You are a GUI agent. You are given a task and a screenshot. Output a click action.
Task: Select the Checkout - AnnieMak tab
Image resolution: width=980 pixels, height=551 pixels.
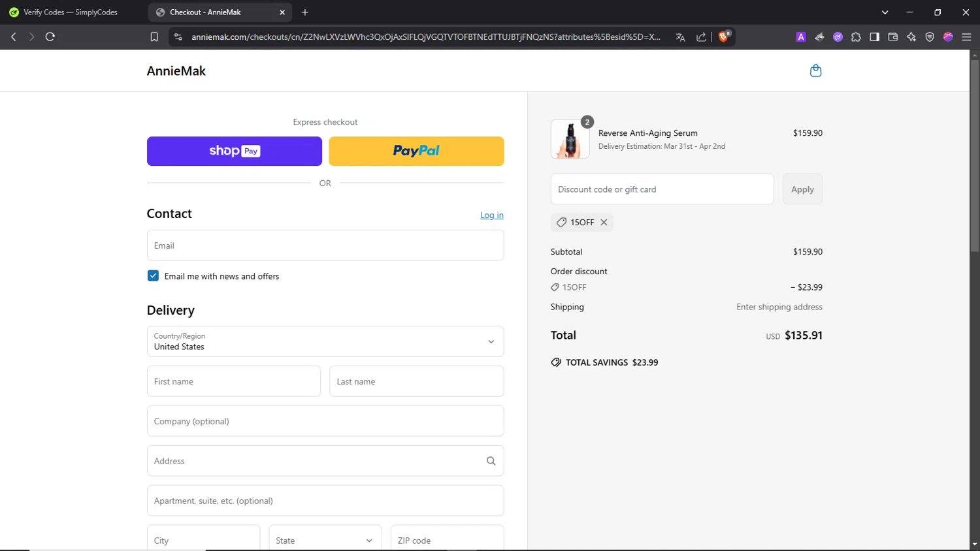(221, 12)
